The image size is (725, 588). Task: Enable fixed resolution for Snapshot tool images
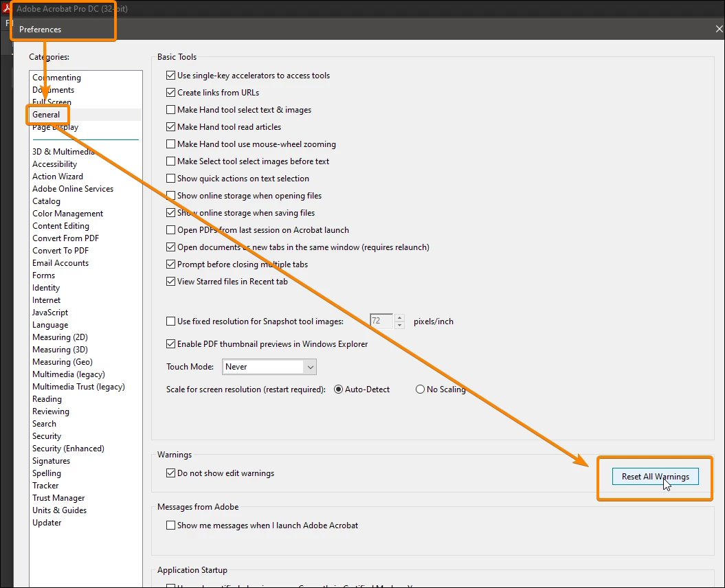pyautogui.click(x=170, y=321)
